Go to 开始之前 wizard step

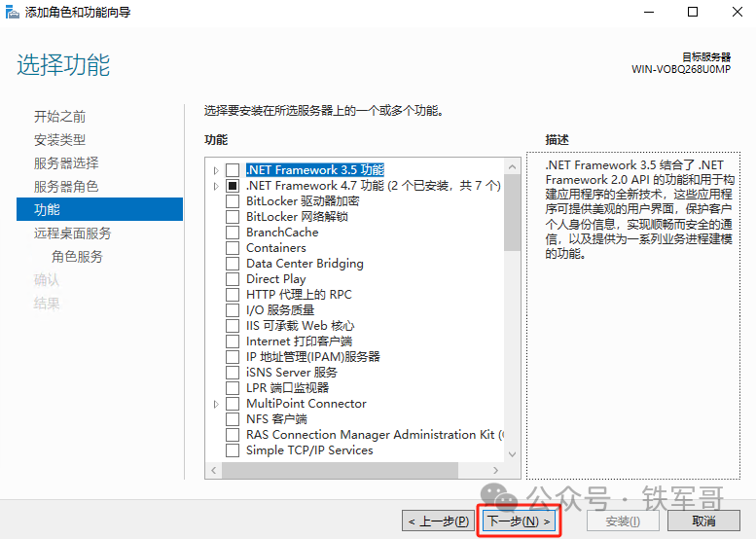point(59,116)
